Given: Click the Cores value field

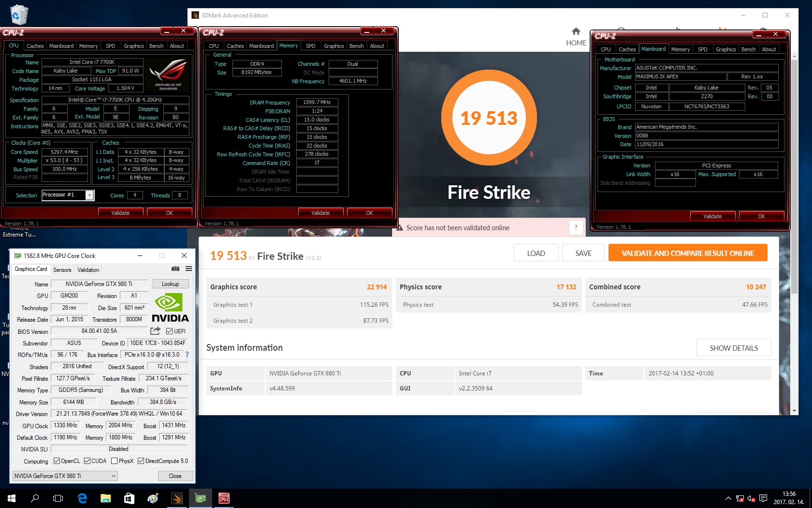Looking at the screenshot, I should click(x=135, y=195).
